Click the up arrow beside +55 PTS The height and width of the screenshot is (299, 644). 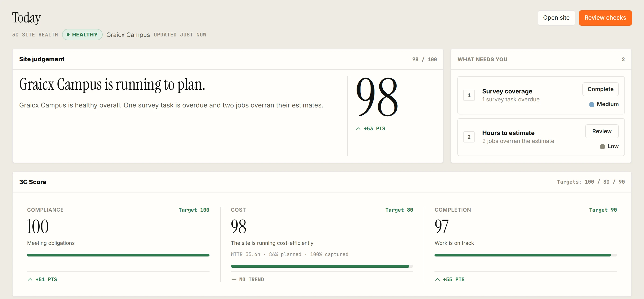click(437, 279)
